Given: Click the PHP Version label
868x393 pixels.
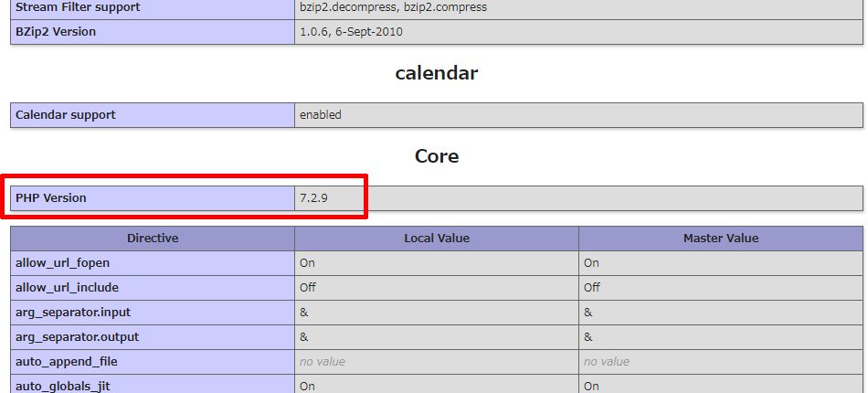Looking at the screenshot, I should [x=51, y=198].
